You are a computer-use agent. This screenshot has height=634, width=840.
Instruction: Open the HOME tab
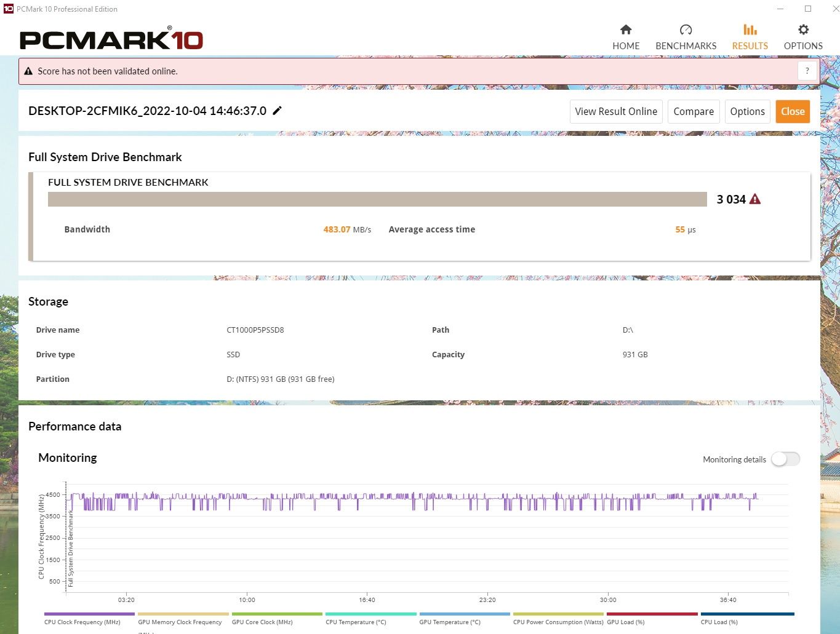[626, 38]
